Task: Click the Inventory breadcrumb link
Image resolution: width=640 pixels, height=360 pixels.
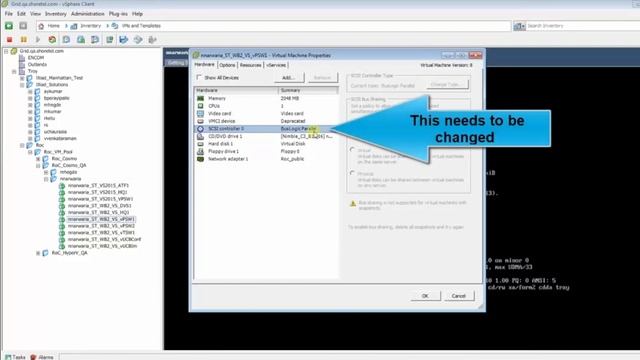Action: point(90,26)
